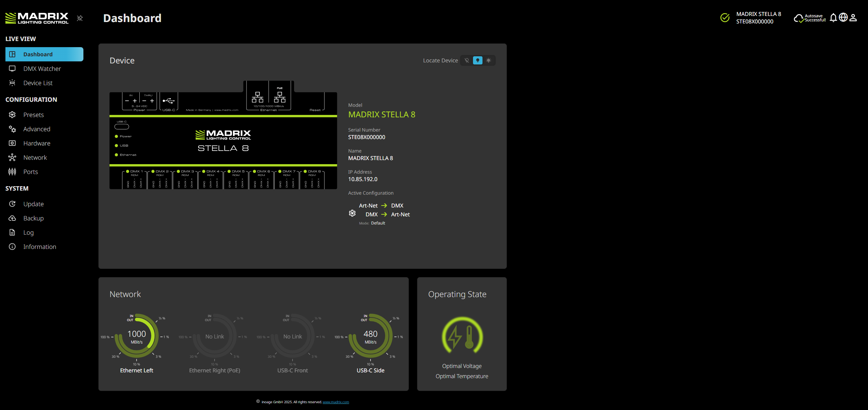This screenshot has height=410, width=868.
Task: Open the Dashboard menu item
Action: 44,54
